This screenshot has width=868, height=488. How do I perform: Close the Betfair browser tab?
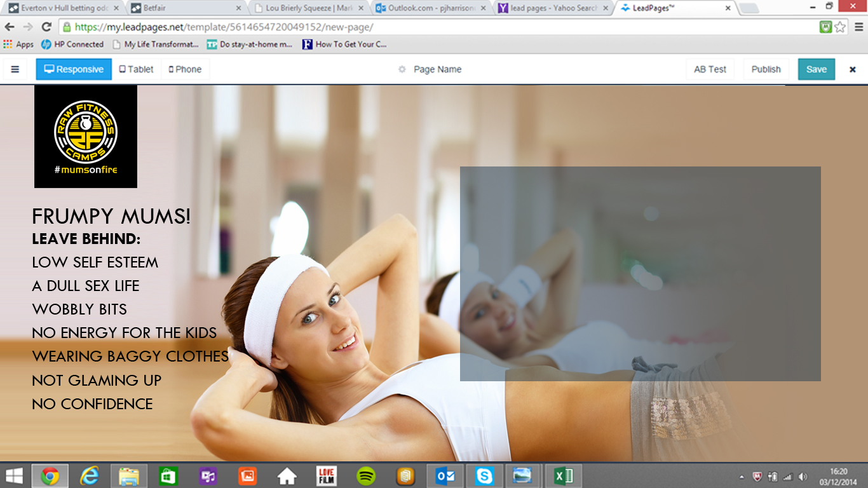tap(238, 8)
